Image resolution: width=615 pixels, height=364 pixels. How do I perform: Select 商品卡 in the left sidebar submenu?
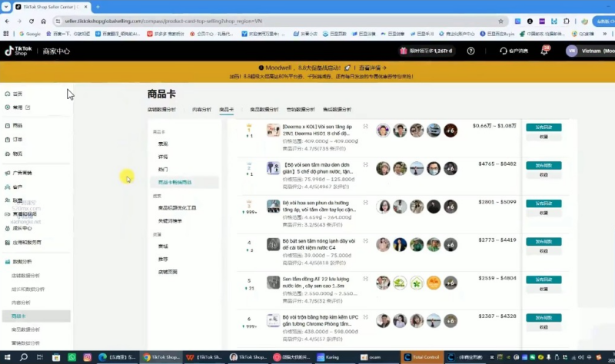click(x=18, y=316)
